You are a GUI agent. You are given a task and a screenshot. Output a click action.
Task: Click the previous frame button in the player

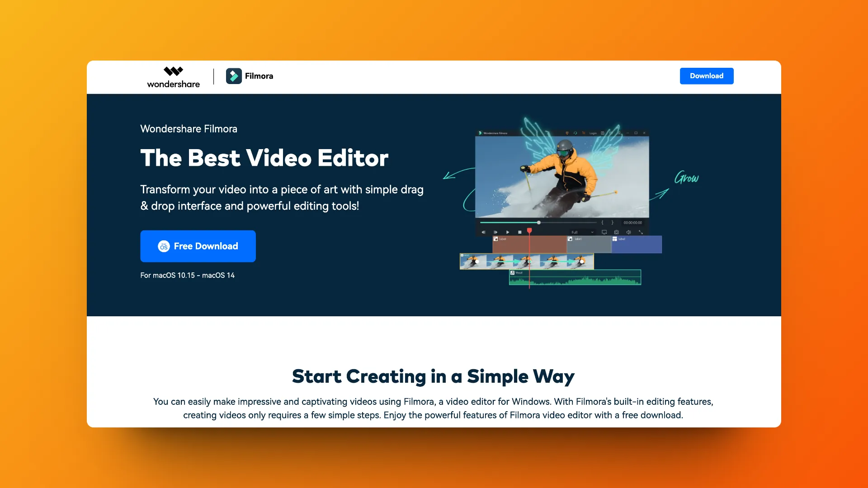483,232
